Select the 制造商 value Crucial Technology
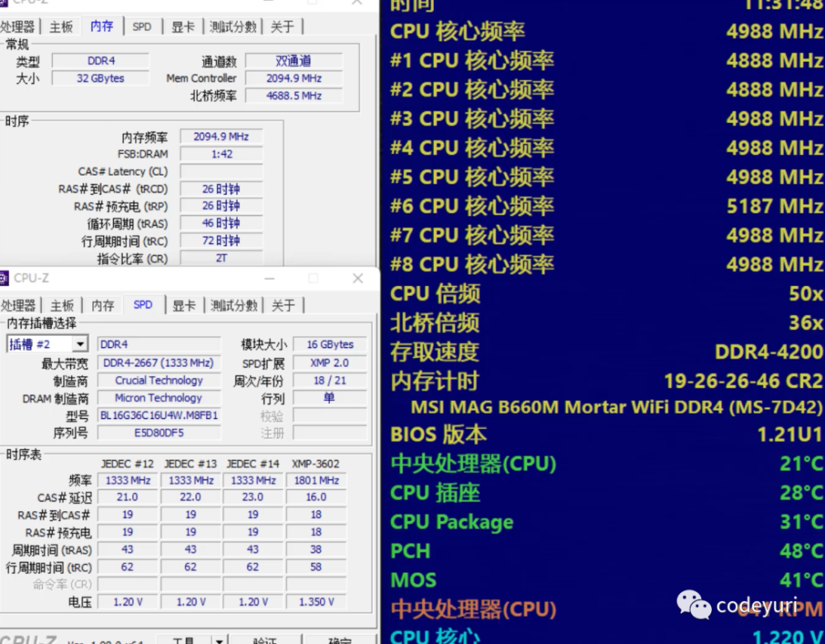This screenshot has height=644, width=825. (158, 380)
